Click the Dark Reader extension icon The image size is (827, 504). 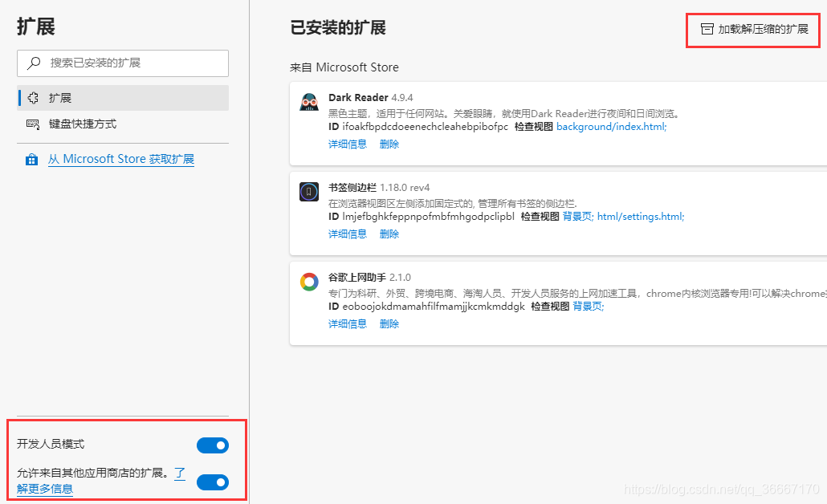tap(309, 102)
